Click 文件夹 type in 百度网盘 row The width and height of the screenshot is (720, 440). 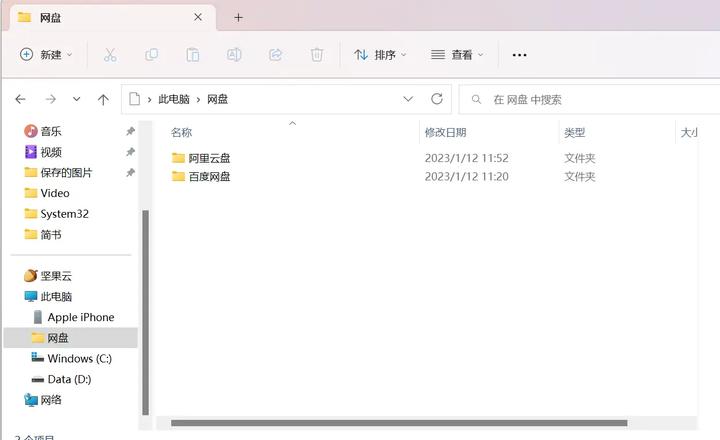click(x=579, y=176)
